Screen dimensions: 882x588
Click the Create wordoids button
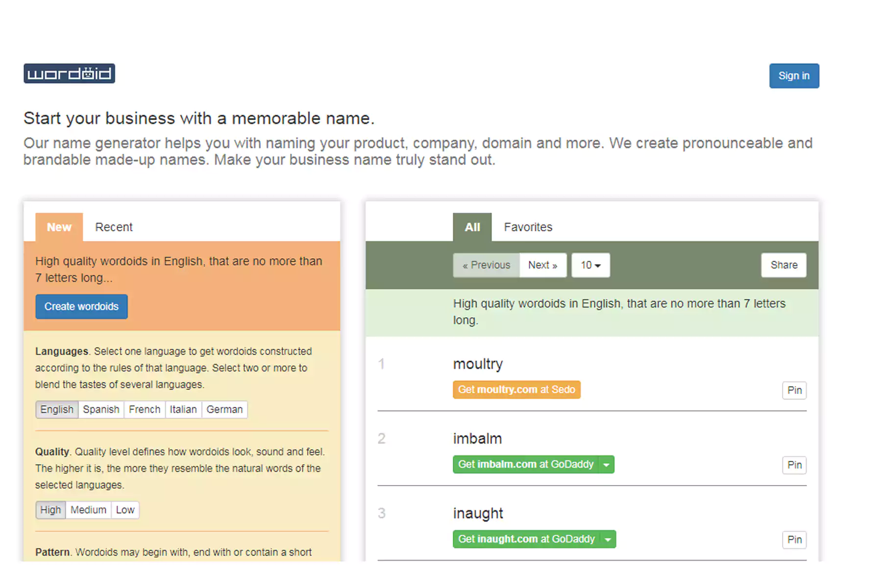tap(81, 307)
